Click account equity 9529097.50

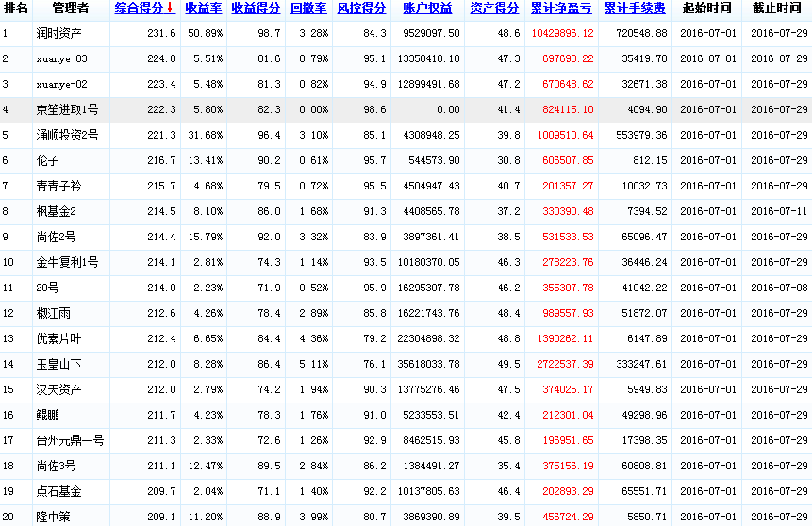(431, 33)
